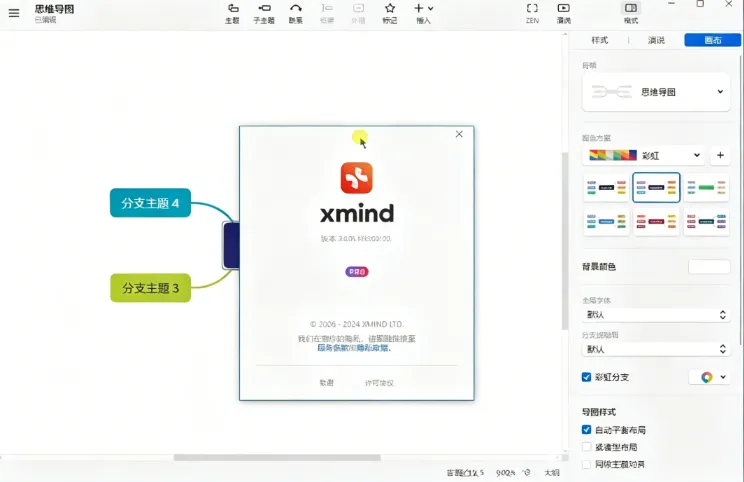
Task: Toggle the Format (格式) panel button
Action: tap(631, 13)
